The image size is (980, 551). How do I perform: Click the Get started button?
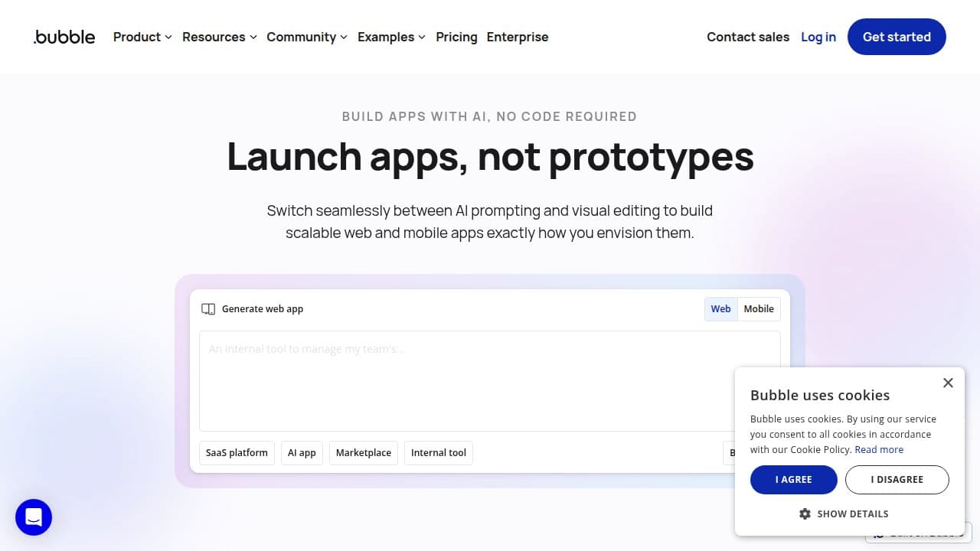(897, 37)
